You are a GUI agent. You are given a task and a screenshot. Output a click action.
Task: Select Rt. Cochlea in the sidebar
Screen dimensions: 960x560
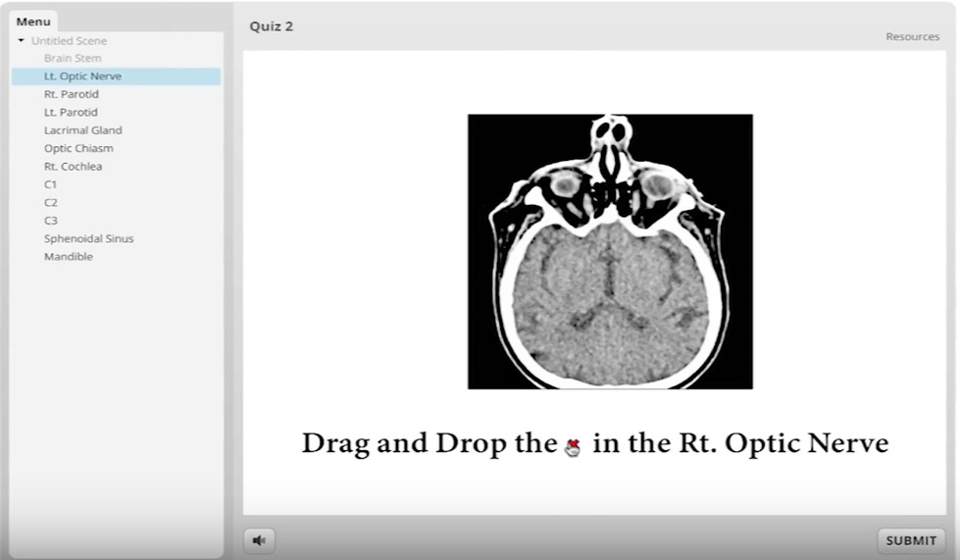[73, 167]
